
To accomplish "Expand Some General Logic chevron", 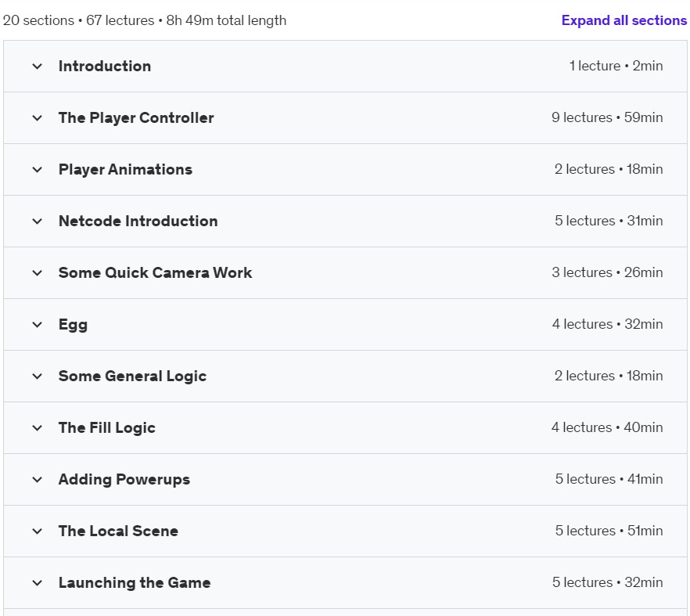I will [38, 376].
